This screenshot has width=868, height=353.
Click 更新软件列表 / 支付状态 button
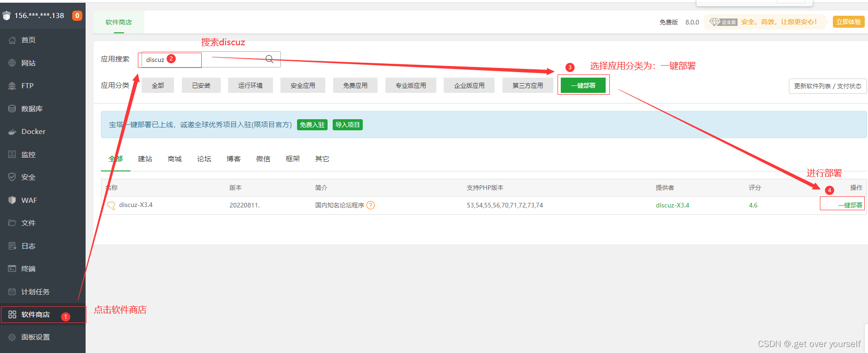(827, 86)
